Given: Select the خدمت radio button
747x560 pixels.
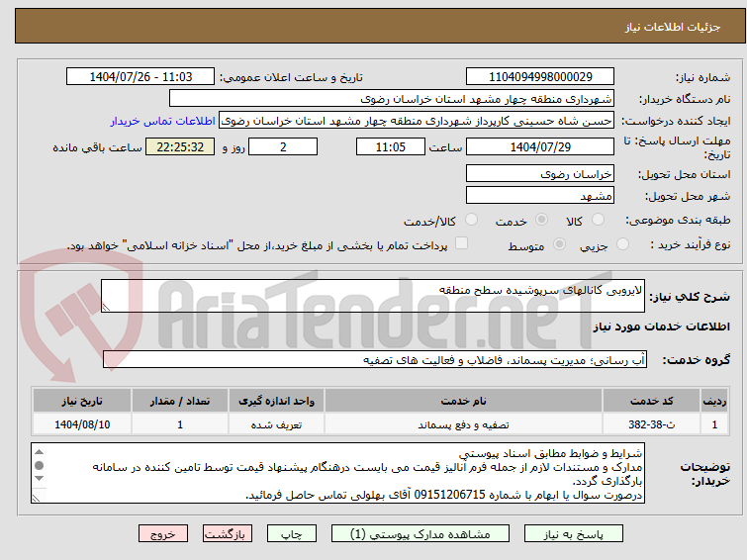Looking at the screenshot, I should tap(541, 220).
